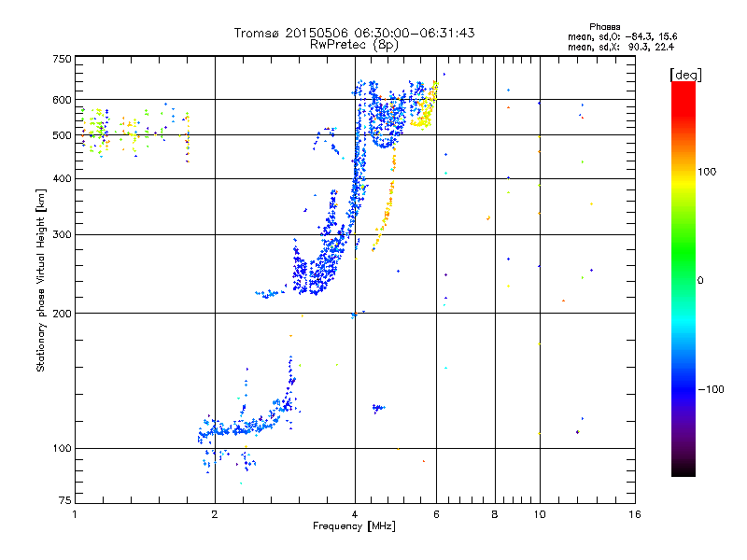The width and height of the screenshot is (747, 560).
Task: Click the y-axis label '500'
Action: point(63,135)
